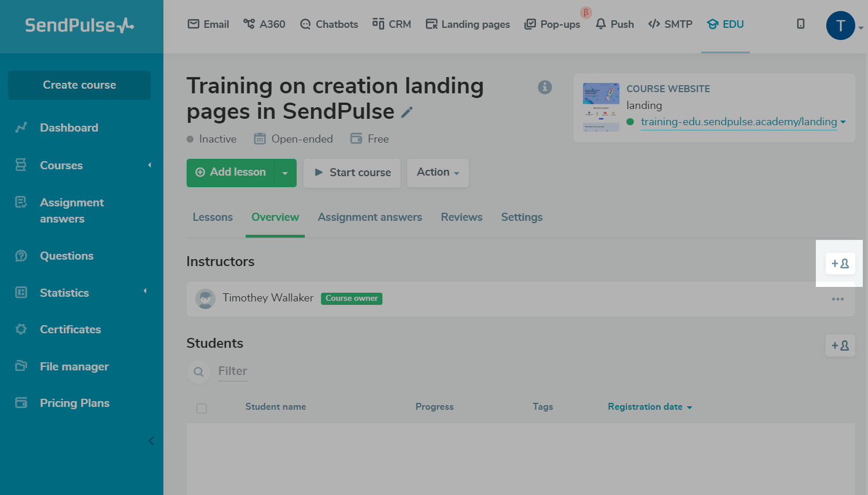Click the add instructor icon button
Image resolution: width=868 pixels, height=495 pixels.
[840, 263]
